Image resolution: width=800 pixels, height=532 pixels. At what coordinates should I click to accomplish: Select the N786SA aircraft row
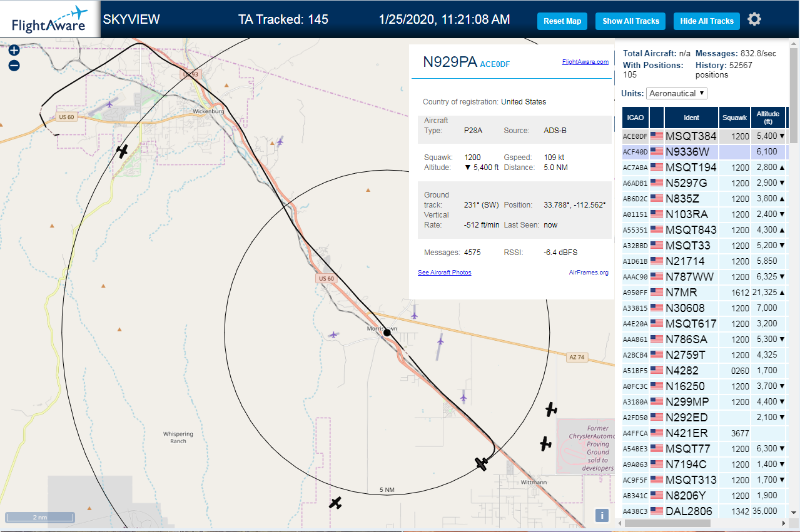tap(704, 339)
